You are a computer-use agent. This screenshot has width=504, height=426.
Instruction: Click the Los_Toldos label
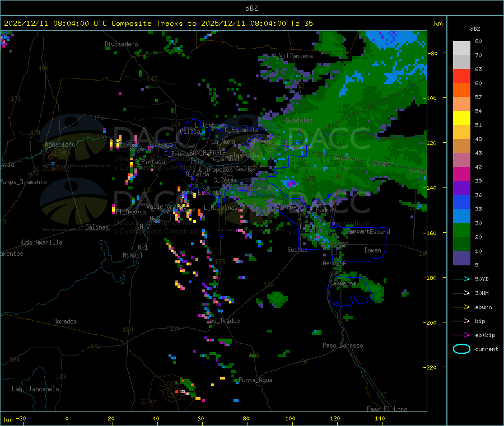(223, 321)
